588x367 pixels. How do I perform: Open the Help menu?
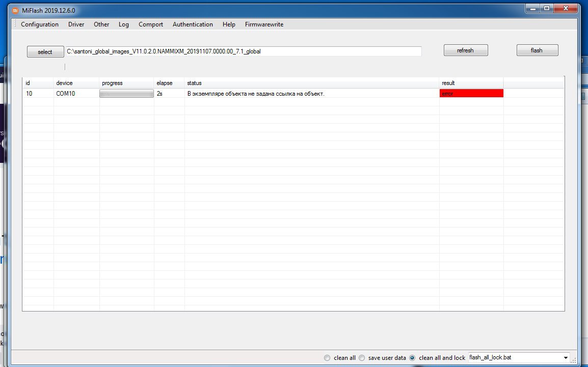pyautogui.click(x=229, y=24)
